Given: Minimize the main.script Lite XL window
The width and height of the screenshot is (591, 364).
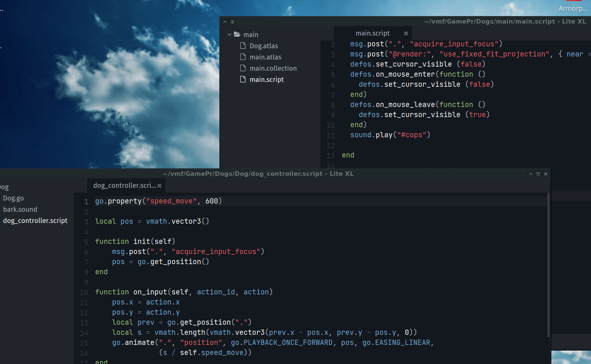Looking at the screenshot, I should coord(225,22).
